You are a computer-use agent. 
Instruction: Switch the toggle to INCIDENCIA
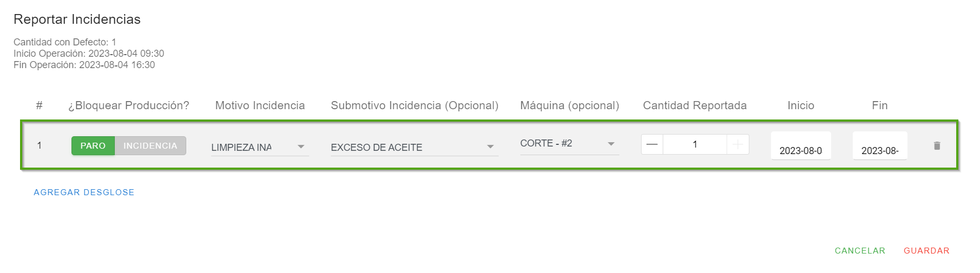click(150, 146)
